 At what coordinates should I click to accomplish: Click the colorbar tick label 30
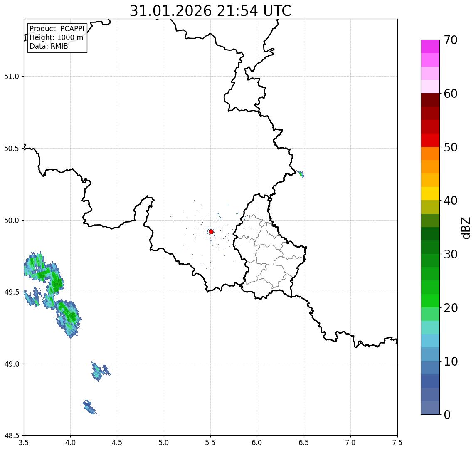451,254
